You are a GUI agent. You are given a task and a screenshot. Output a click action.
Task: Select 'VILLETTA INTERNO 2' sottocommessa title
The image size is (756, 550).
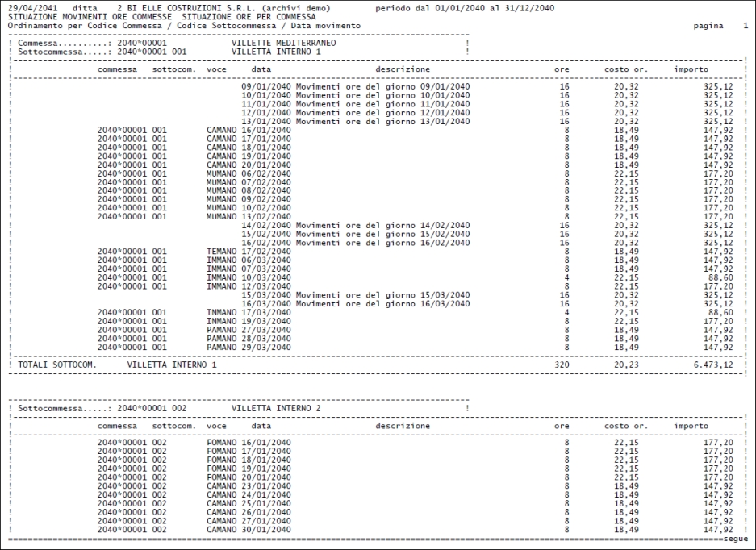click(x=276, y=408)
